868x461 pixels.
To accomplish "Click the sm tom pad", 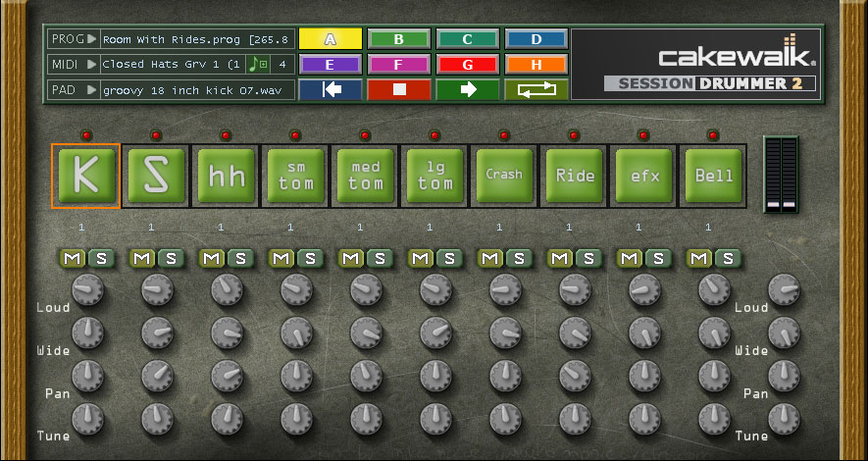I will coord(294,176).
